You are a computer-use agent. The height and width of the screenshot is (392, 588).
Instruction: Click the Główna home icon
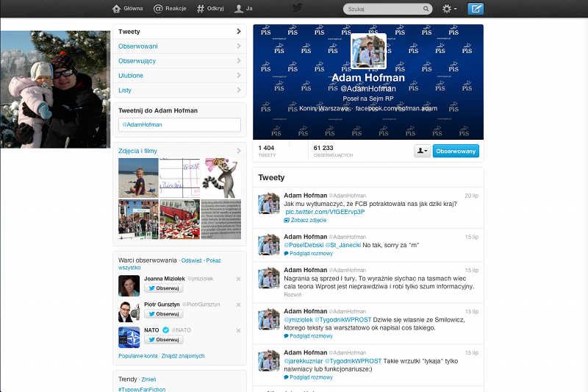(116, 9)
